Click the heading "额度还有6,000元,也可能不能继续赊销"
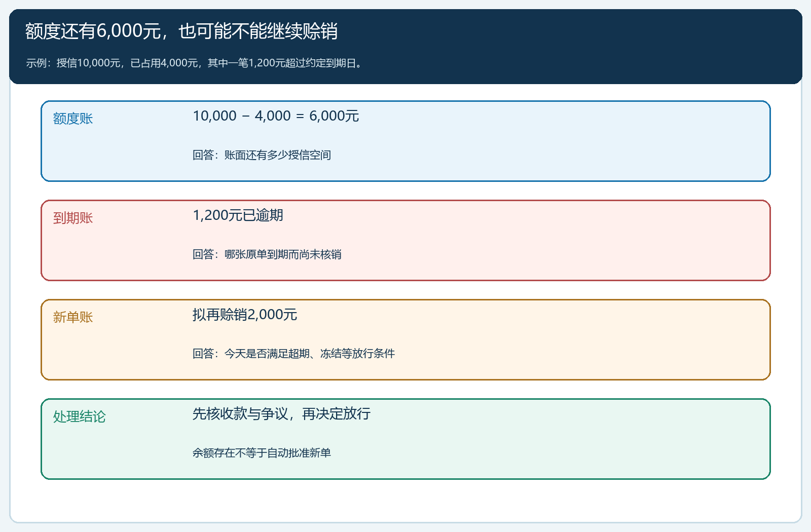811x532 pixels. [181, 31]
